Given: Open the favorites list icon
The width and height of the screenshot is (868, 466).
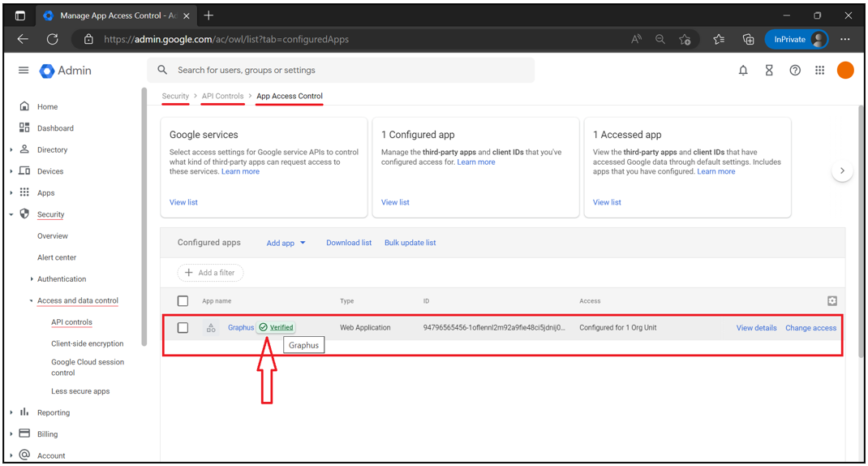Looking at the screenshot, I should pyautogui.click(x=719, y=39).
